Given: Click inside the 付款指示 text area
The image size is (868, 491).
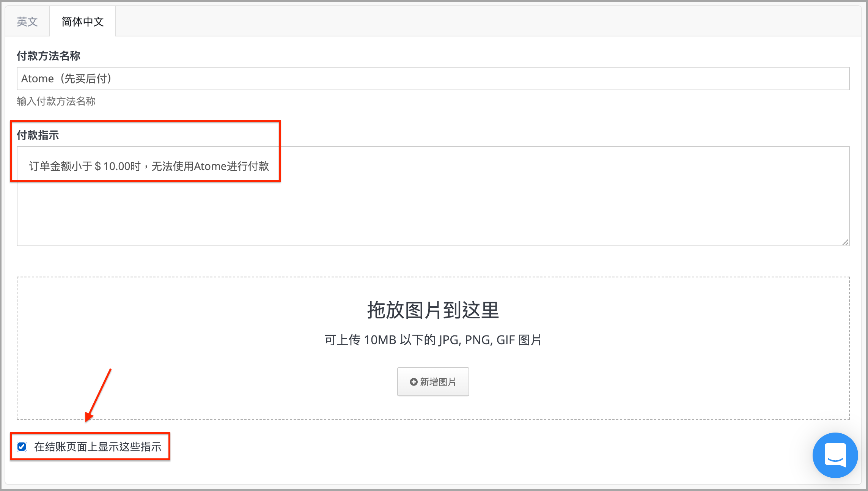Looking at the screenshot, I should click(x=433, y=196).
